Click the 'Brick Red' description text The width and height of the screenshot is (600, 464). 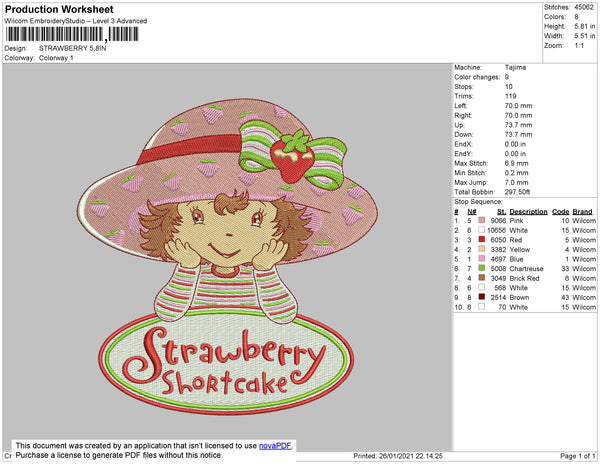(x=524, y=278)
